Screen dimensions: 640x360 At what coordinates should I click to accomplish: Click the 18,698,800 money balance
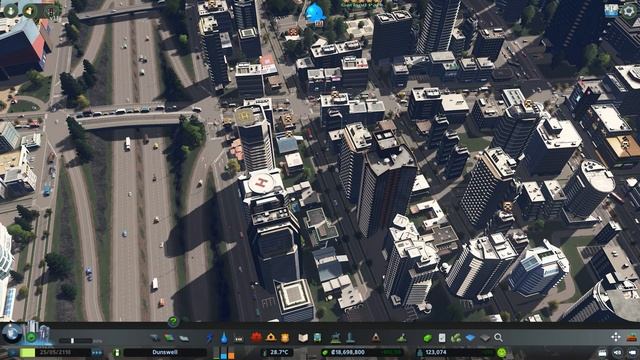coord(348,352)
